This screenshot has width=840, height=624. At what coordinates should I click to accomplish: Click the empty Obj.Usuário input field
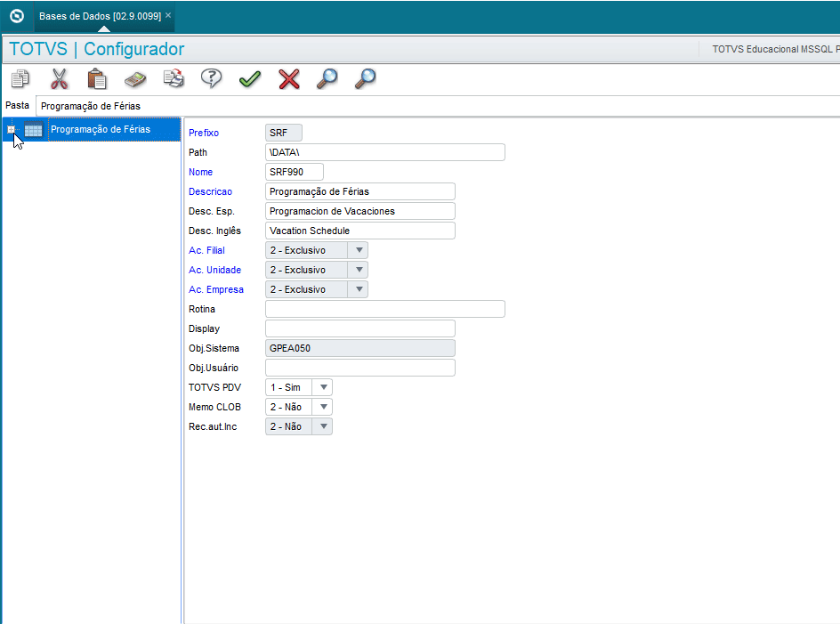click(360, 368)
